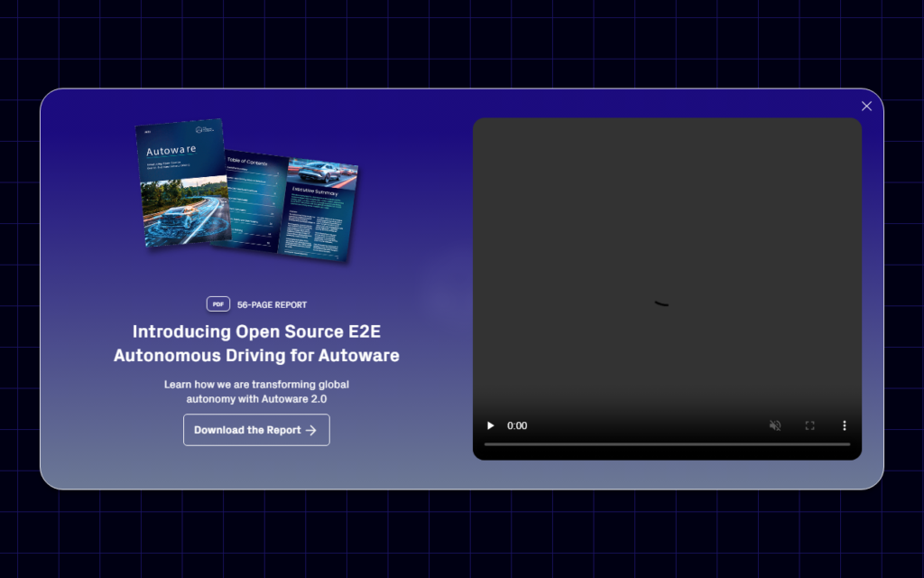Image resolution: width=924 pixels, height=578 pixels.
Task: Open the video's three-dot options menu
Action: coord(845,425)
